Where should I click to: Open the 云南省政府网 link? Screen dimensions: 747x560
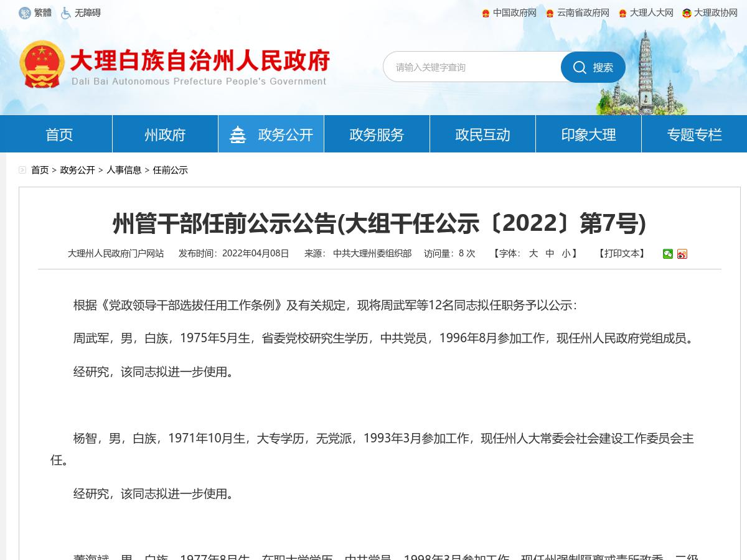pyautogui.click(x=584, y=12)
